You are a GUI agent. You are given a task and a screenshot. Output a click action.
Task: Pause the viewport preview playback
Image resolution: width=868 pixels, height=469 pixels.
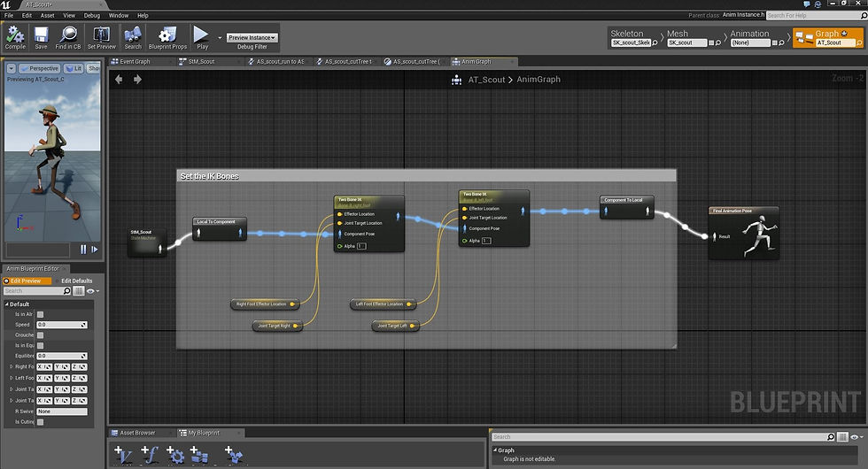[x=83, y=250]
